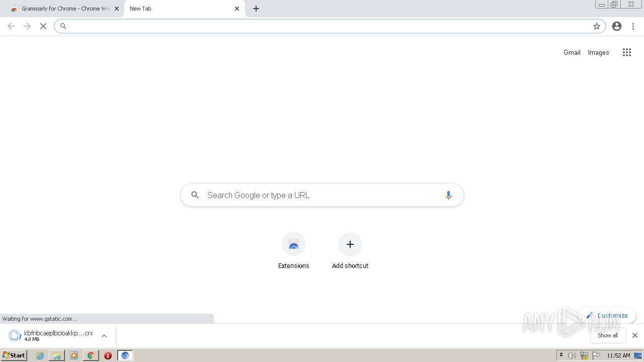Click the show desktop tray icon

click(638, 355)
